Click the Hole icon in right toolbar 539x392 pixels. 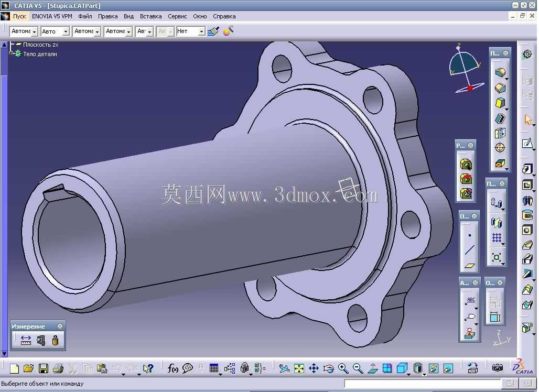coord(527,230)
